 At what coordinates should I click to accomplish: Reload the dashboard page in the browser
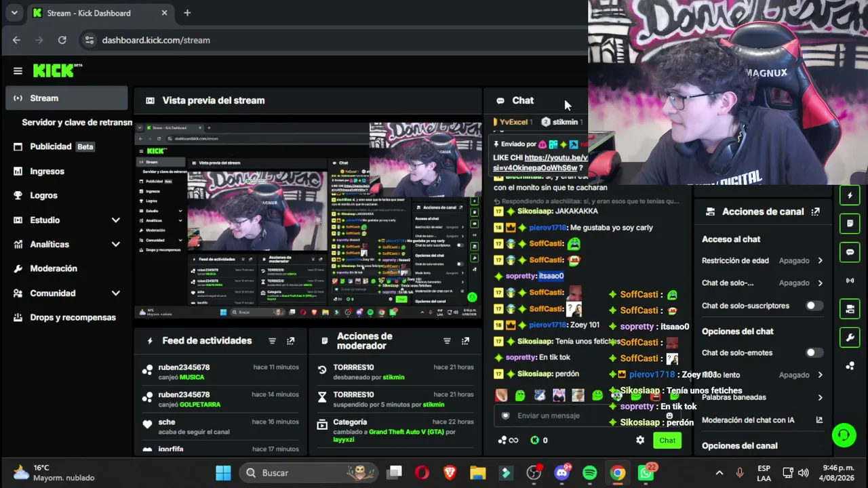pos(62,40)
